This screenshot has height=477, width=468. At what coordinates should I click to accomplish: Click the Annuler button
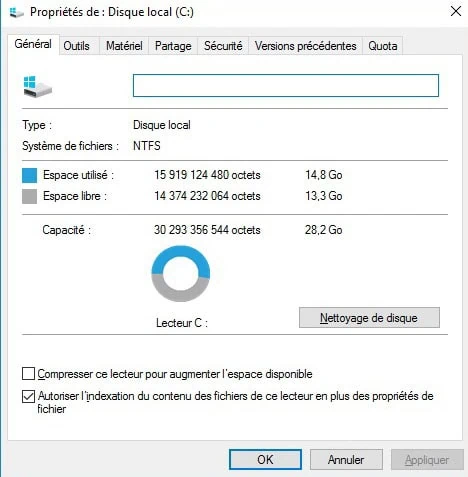coord(346,460)
